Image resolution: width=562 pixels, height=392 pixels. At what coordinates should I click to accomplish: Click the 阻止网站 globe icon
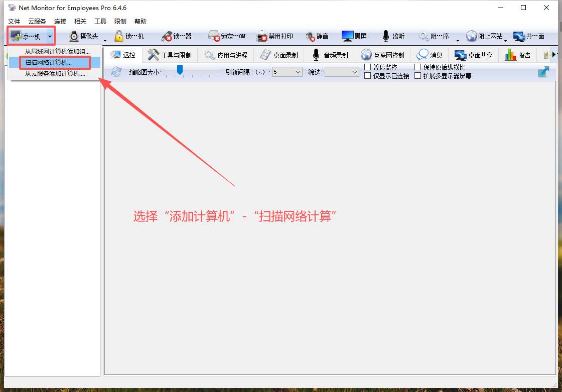click(x=471, y=36)
